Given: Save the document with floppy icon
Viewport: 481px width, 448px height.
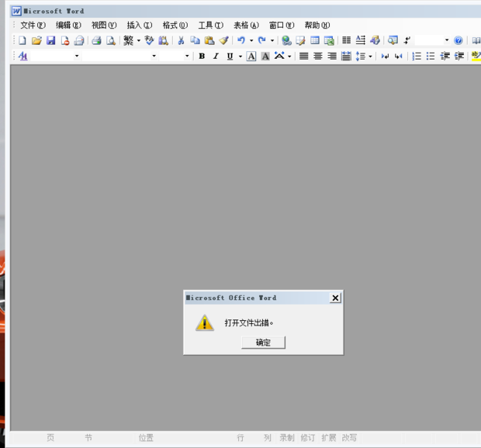Looking at the screenshot, I should coord(50,40).
